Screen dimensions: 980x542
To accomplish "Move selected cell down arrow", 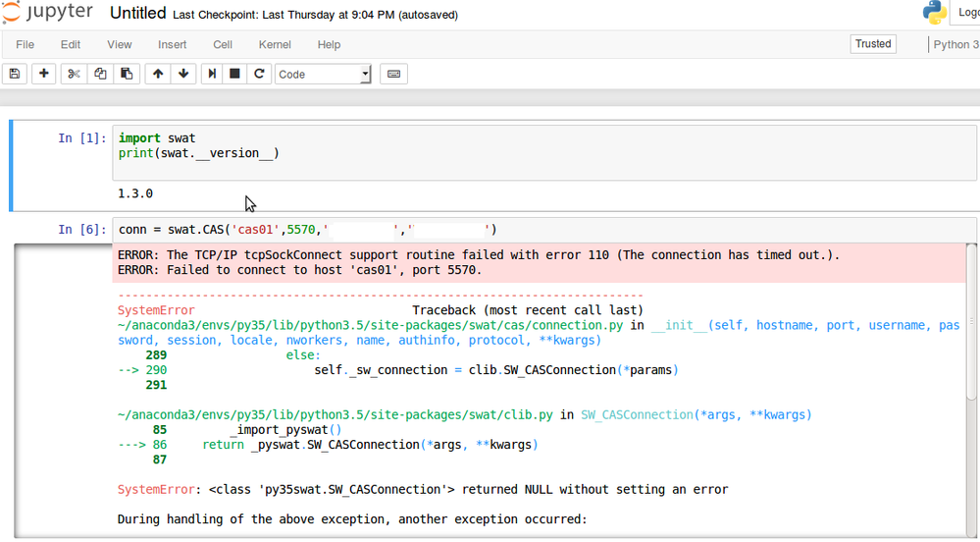I will (x=183, y=74).
